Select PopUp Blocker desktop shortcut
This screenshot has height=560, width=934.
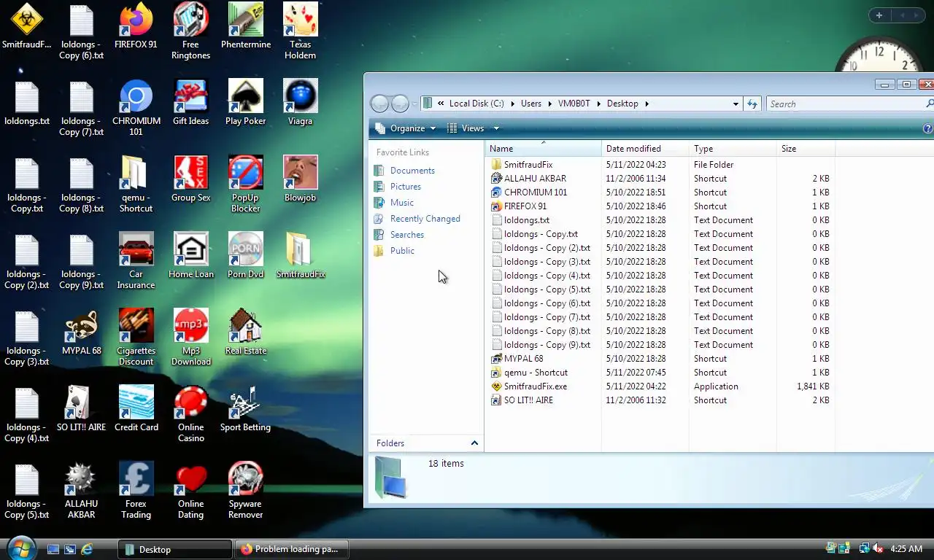(246, 184)
